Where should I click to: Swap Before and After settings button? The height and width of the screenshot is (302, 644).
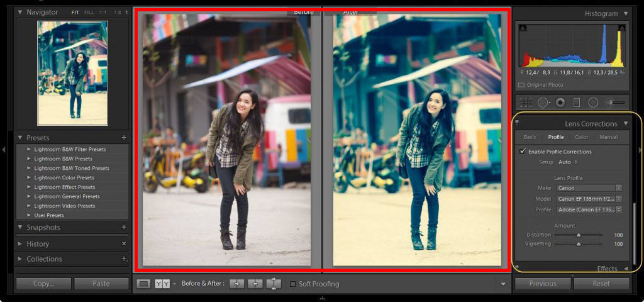coord(274,284)
